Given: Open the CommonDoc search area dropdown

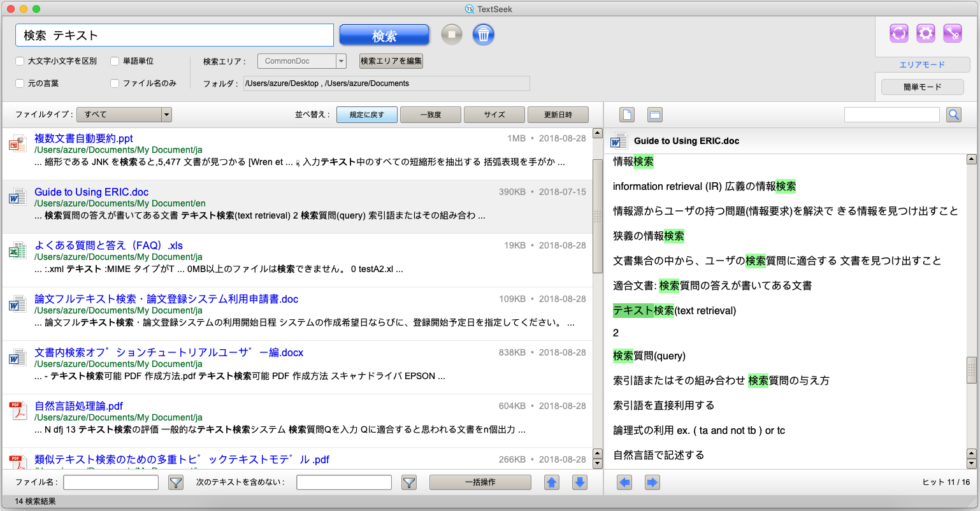Looking at the screenshot, I should pyautogui.click(x=301, y=61).
